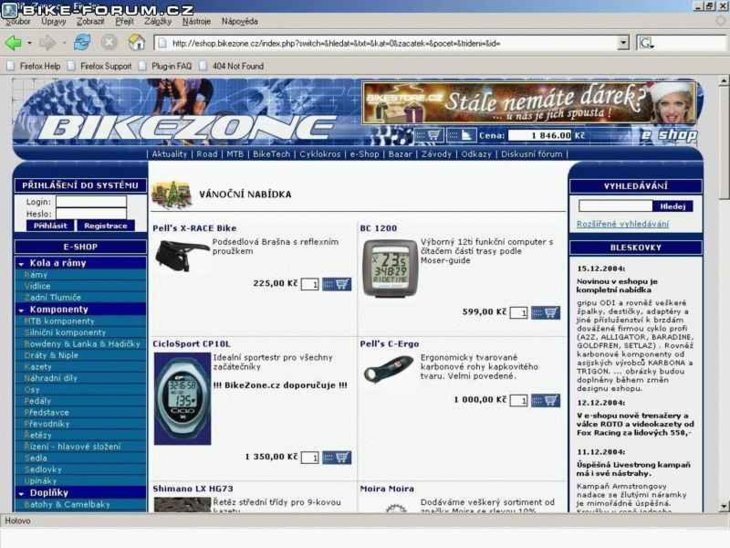730x548 pixels.
Task: Click the green Back arrow button
Action: (x=13, y=43)
